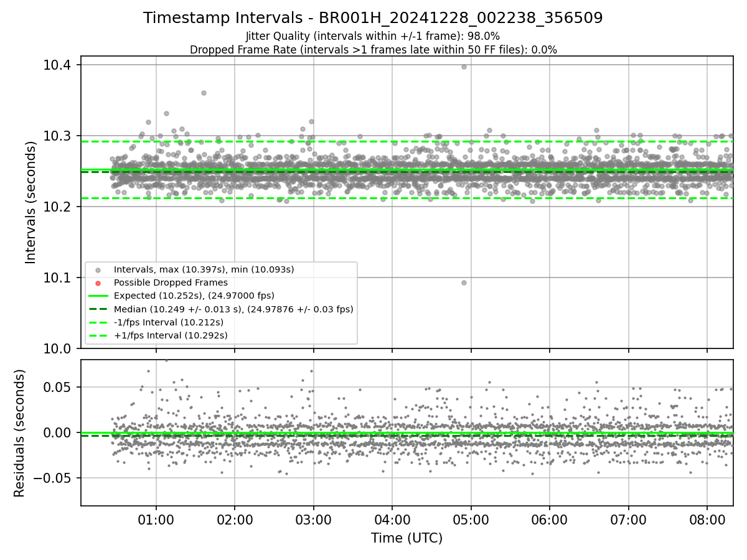
Task: Click the '10.1' tick label on the intervals axis
Action: [58, 278]
